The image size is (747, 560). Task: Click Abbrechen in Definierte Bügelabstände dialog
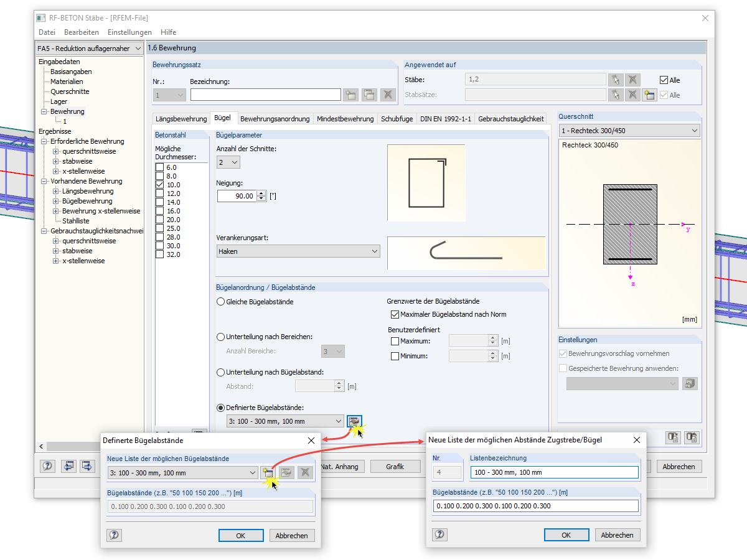(x=292, y=535)
